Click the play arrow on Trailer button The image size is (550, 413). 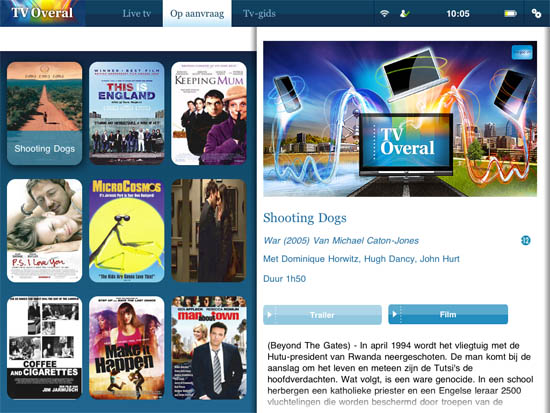tap(269, 315)
